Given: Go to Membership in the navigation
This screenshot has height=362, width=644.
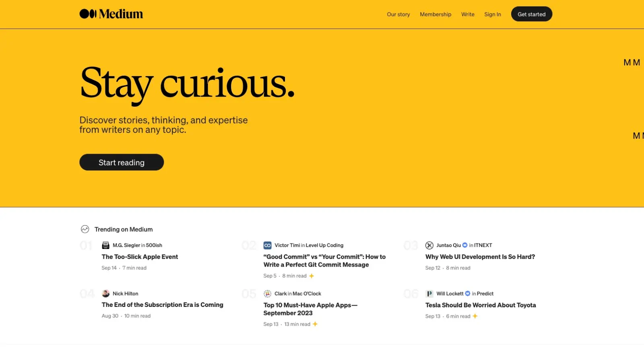Looking at the screenshot, I should click(436, 14).
